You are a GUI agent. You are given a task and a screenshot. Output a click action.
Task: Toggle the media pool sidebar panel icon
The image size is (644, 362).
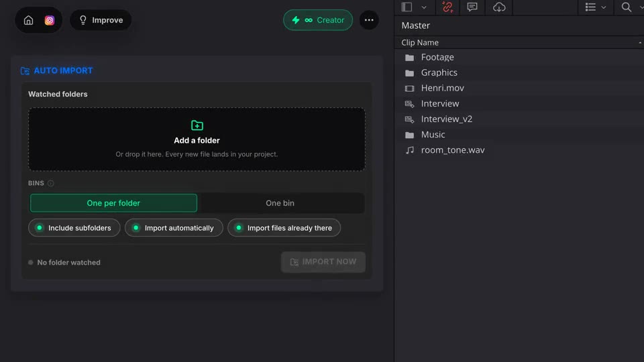click(407, 7)
